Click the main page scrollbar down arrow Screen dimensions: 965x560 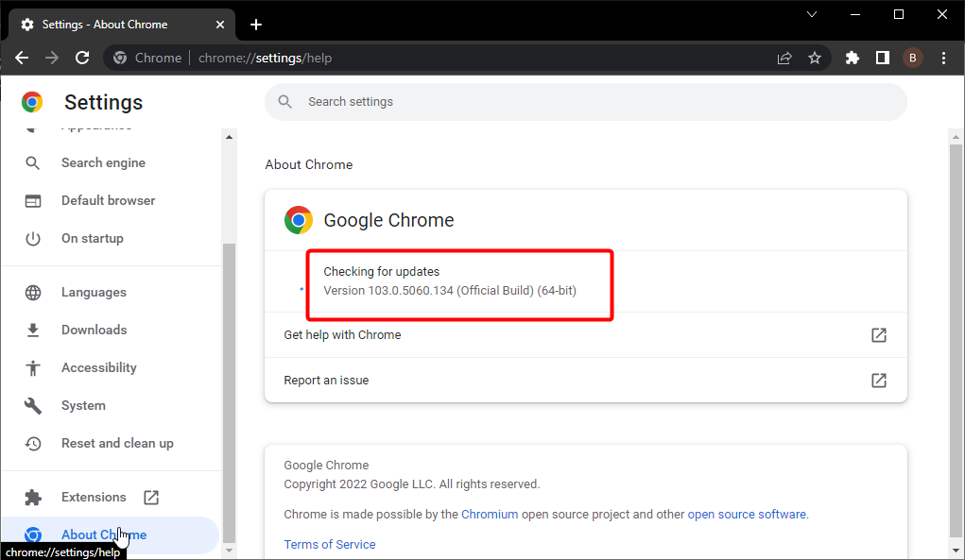(x=956, y=551)
